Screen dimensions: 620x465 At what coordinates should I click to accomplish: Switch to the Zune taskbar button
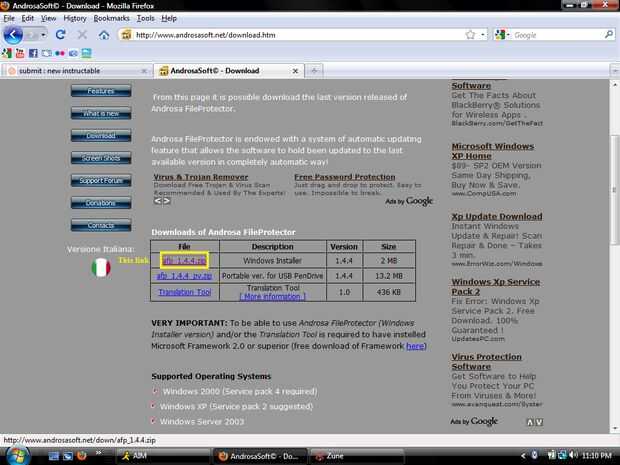point(357,456)
